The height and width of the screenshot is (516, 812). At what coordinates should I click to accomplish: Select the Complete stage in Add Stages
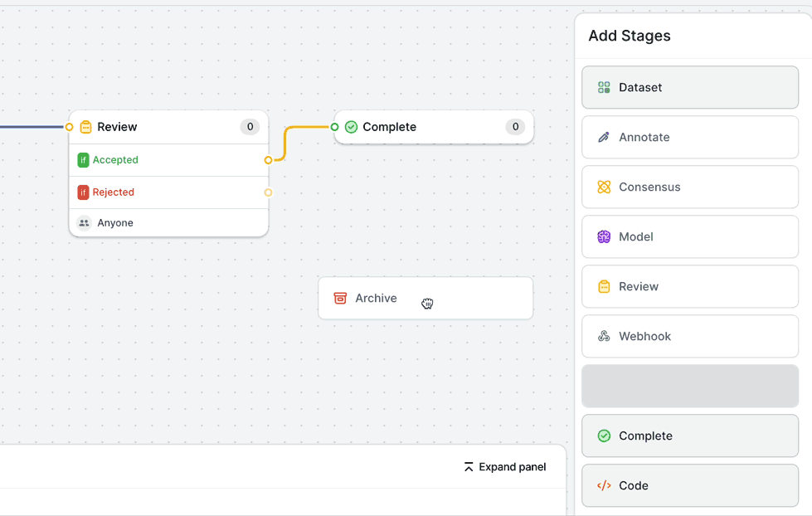(x=690, y=436)
